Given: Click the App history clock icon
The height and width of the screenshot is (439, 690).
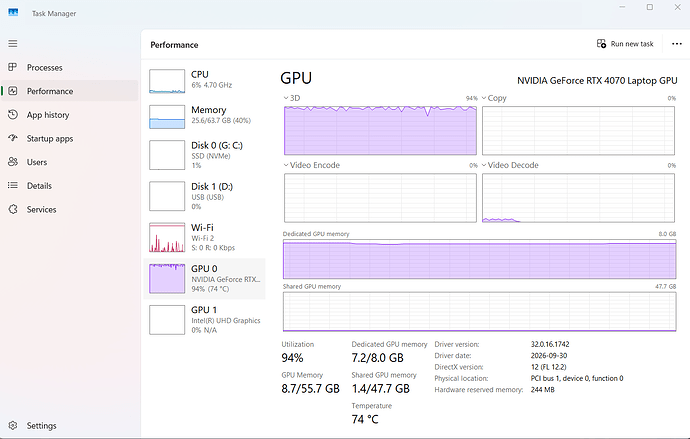Looking at the screenshot, I should tap(13, 115).
